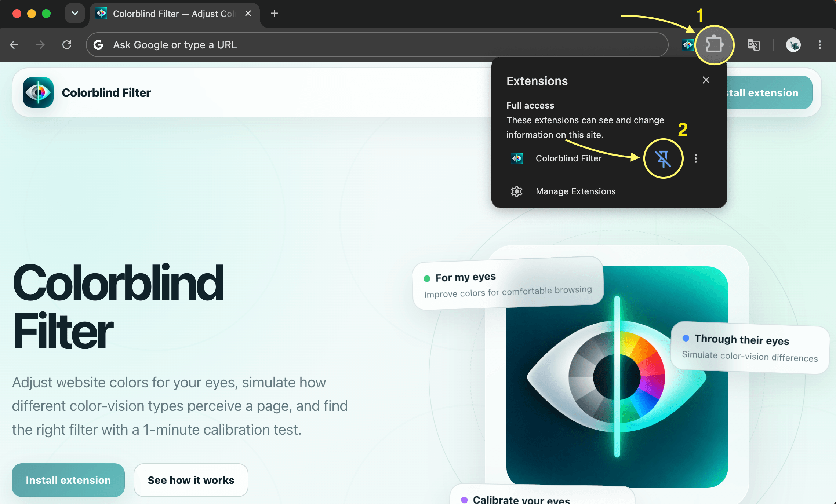Toggle the pin for Colorblind Filter
The width and height of the screenshot is (836, 504).
point(663,158)
